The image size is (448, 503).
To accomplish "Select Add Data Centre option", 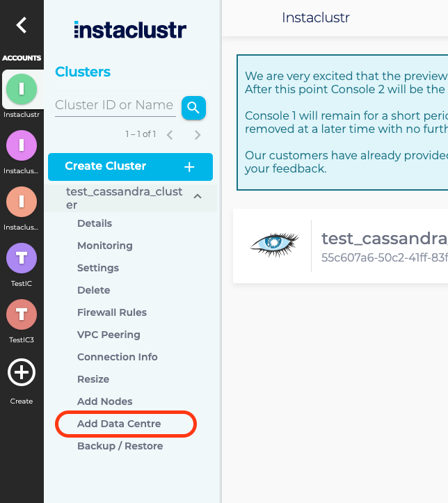I will (119, 424).
